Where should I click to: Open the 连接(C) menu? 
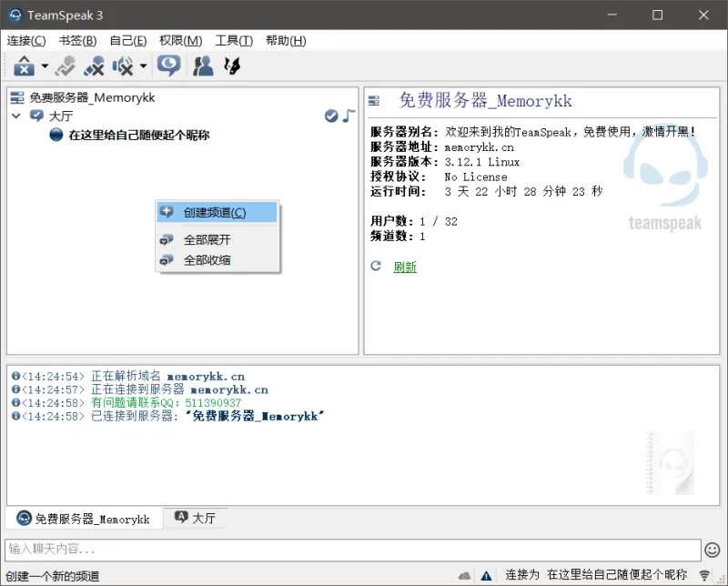[26, 41]
